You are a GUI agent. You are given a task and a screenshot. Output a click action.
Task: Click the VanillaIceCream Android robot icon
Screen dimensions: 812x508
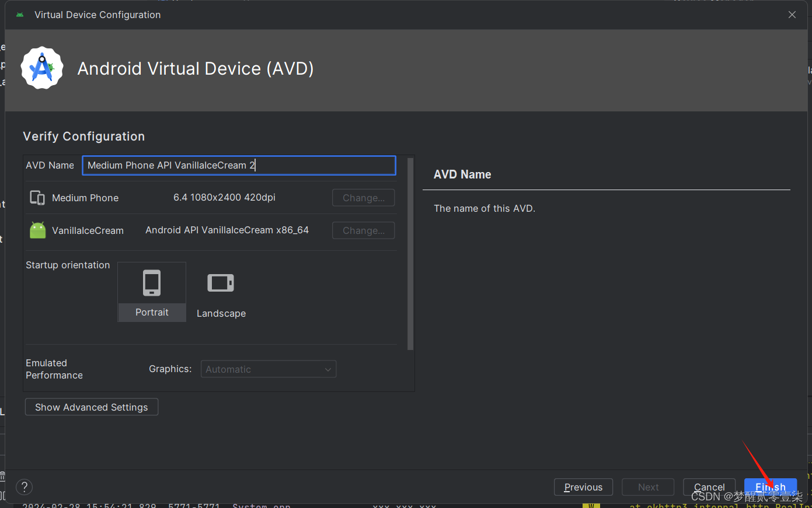point(37,230)
